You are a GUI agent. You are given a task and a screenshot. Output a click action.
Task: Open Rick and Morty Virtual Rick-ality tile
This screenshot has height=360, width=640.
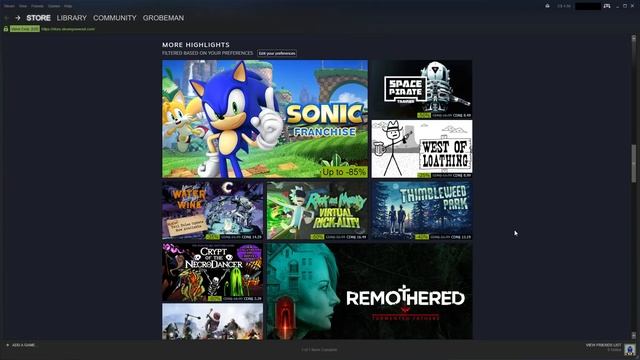[x=317, y=211]
